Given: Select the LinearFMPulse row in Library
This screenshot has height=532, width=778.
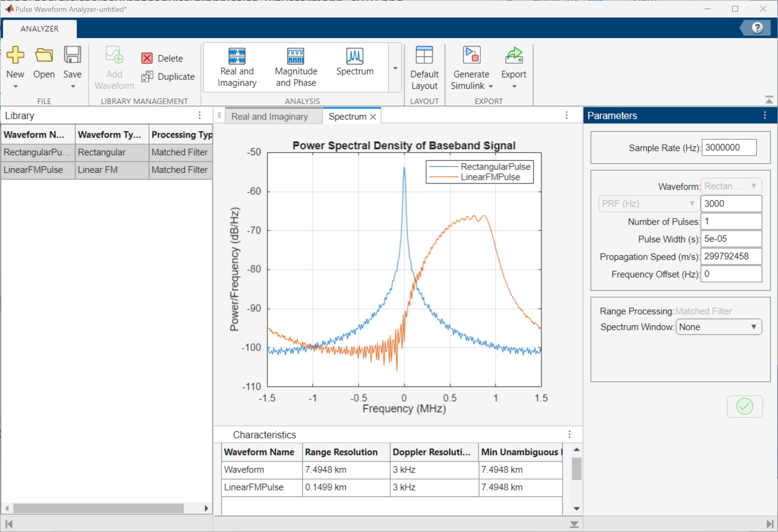Looking at the screenshot, I should coord(106,170).
